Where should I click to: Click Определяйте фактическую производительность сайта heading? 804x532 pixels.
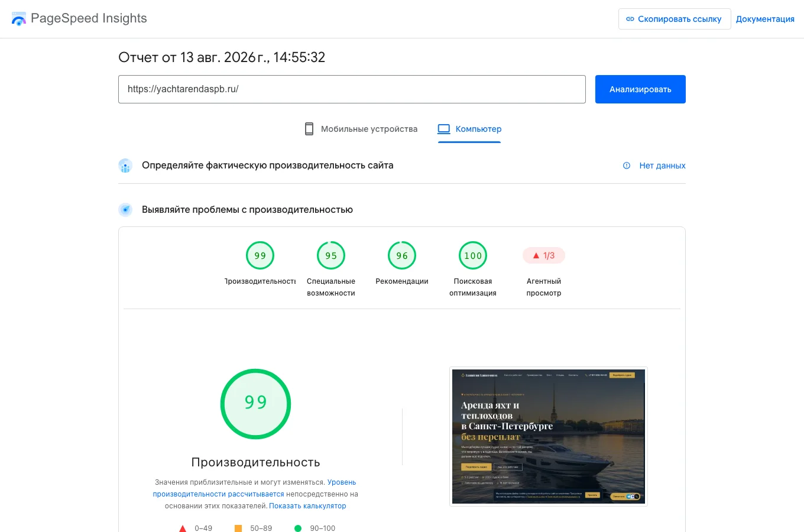(267, 166)
